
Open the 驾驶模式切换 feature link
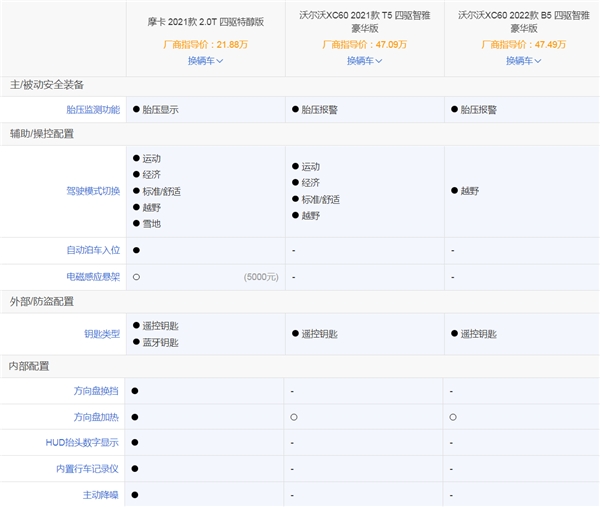pyautogui.click(x=92, y=191)
